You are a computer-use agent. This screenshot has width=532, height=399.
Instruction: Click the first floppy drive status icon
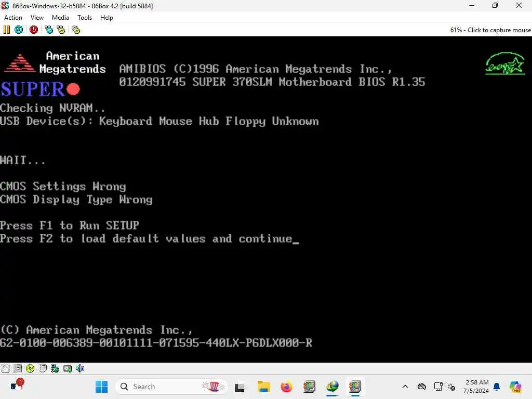(x=5, y=368)
